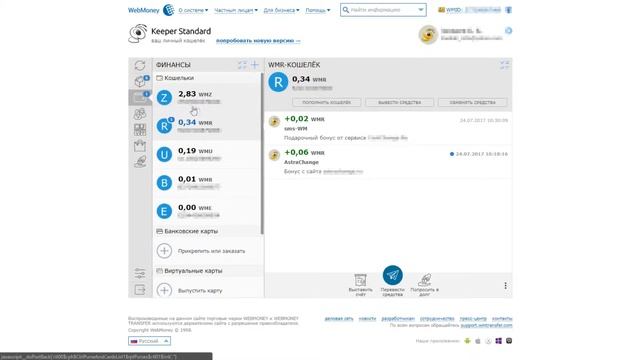Select the finances wallet icon in the sidebar
This screenshot has height=360, width=640.
(x=140, y=98)
